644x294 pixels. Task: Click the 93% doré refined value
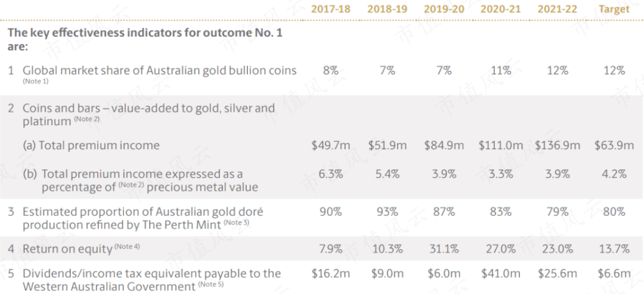[387, 212]
